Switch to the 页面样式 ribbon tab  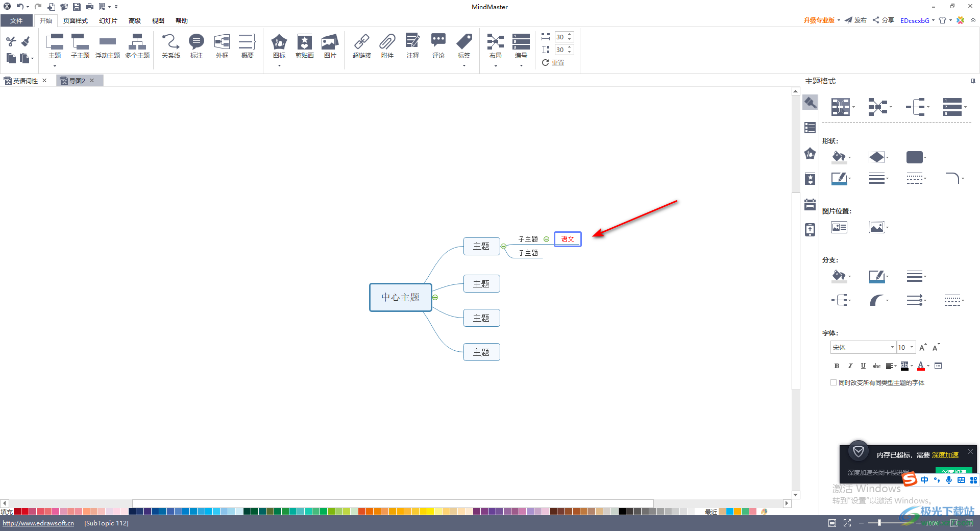coord(76,20)
